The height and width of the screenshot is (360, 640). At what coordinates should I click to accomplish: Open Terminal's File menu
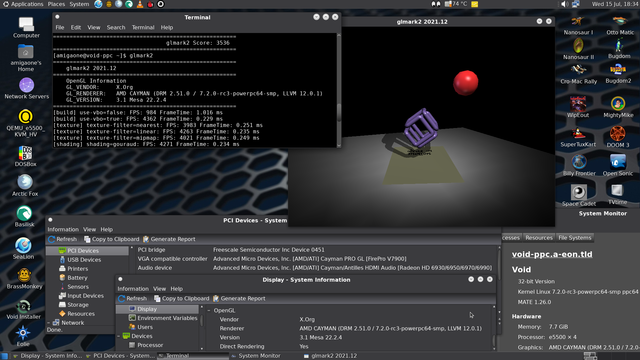[60, 27]
